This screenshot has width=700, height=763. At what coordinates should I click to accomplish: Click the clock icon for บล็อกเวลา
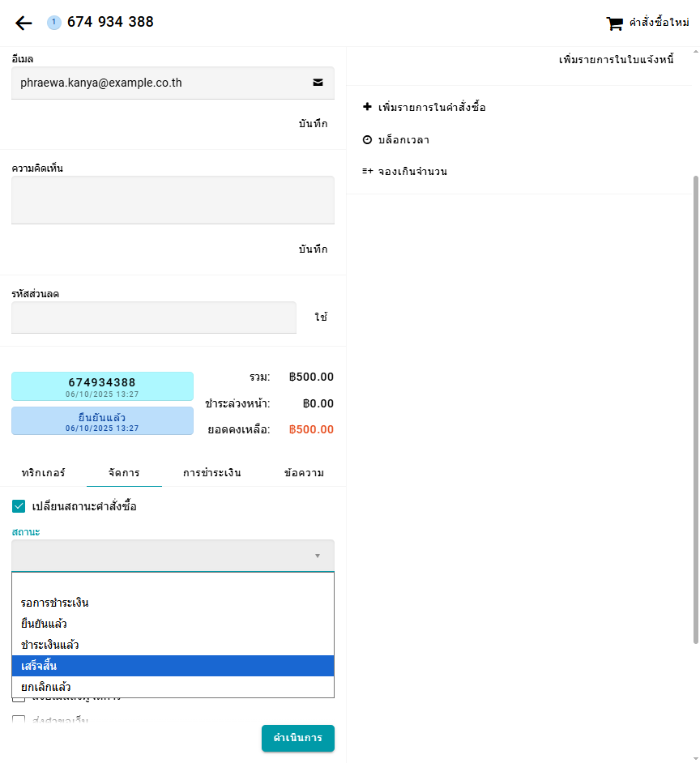(367, 140)
